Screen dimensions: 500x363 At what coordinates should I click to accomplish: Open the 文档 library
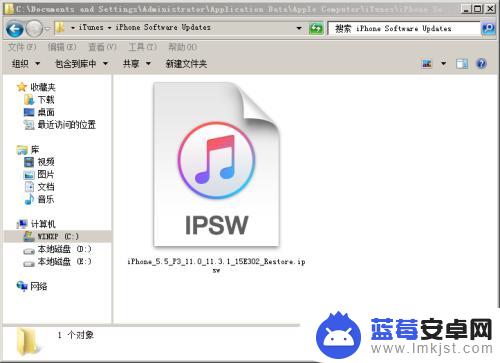pos(46,187)
